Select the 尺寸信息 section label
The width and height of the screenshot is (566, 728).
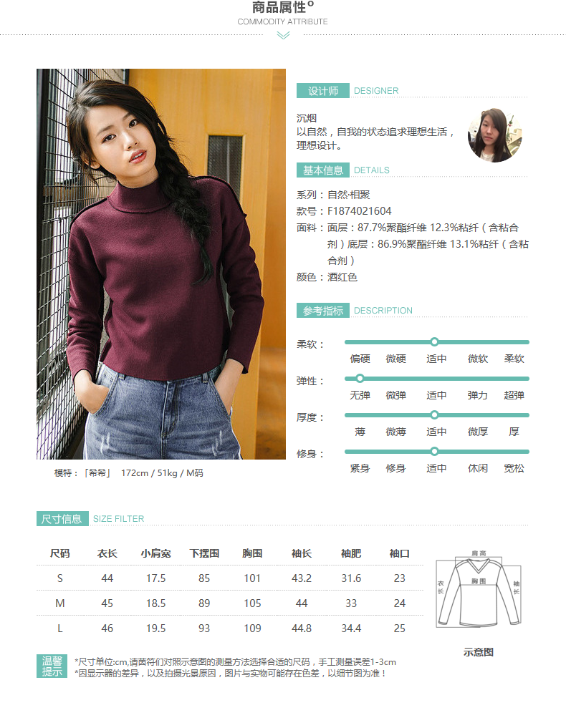tap(62, 518)
